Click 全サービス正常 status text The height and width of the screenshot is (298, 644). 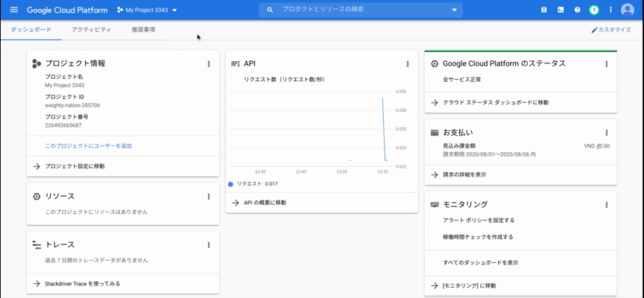click(462, 80)
